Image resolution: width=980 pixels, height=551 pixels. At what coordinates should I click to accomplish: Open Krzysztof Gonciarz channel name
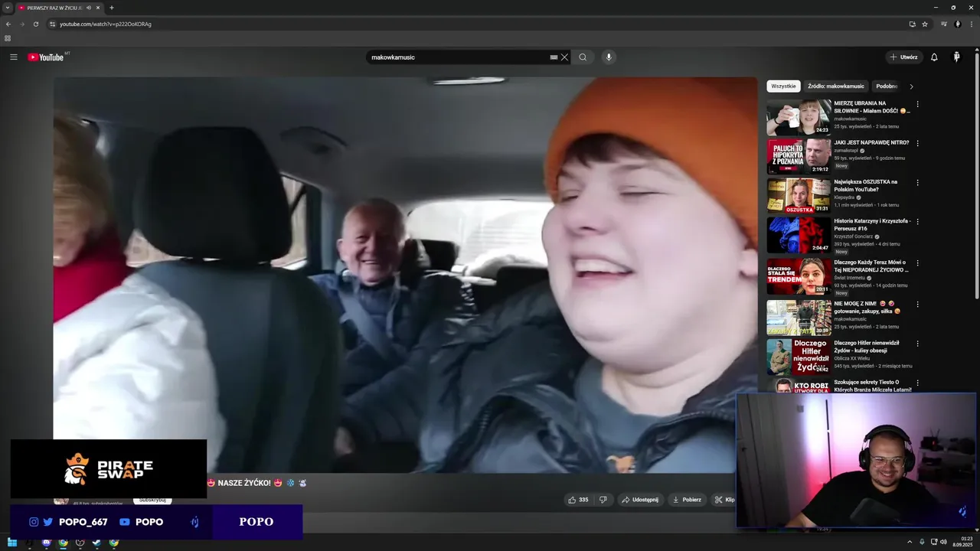pos(854,236)
